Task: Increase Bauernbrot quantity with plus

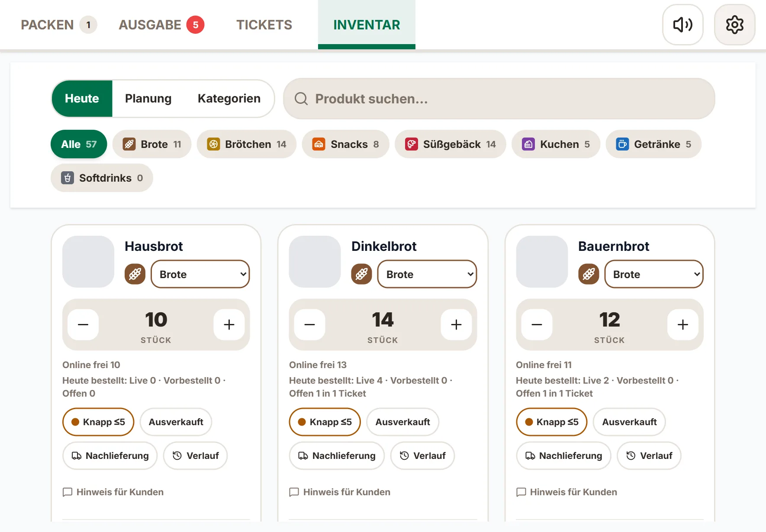Action: 683,324
